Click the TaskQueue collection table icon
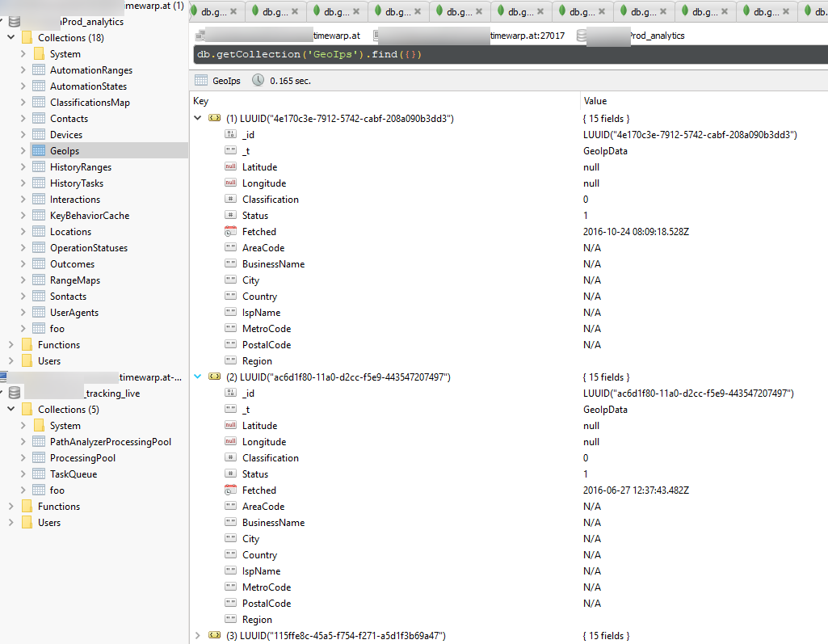Image resolution: width=828 pixels, height=644 pixels. (39, 474)
